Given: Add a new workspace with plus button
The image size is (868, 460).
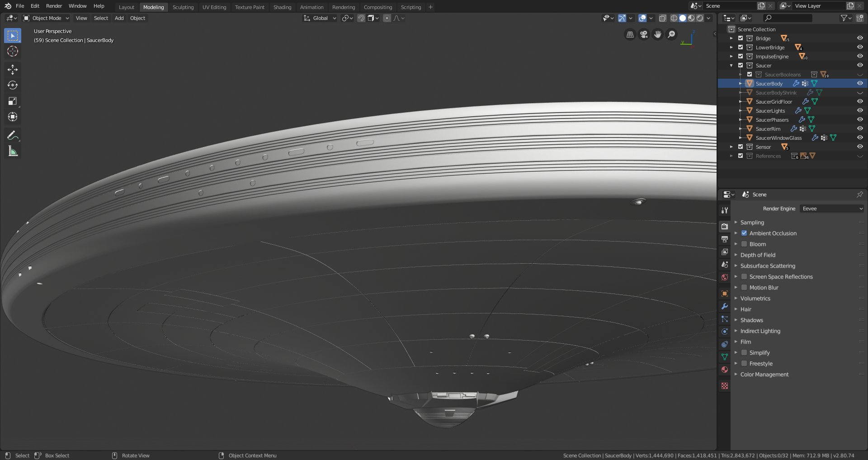Looking at the screenshot, I should coord(430,7).
